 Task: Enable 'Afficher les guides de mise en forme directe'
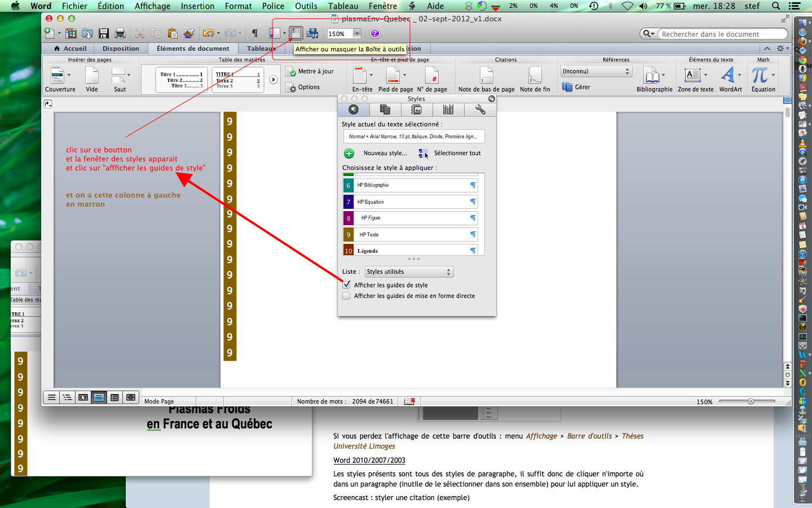coord(346,295)
